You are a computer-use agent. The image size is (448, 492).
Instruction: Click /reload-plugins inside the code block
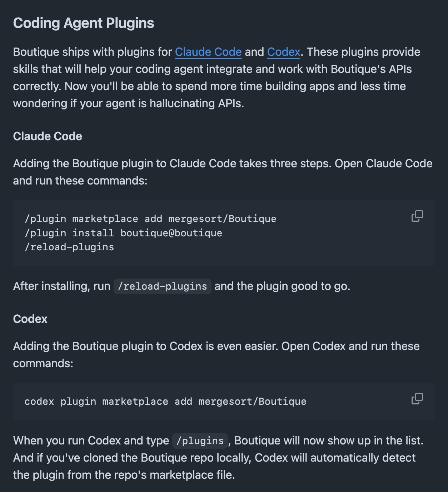pyautogui.click(x=69, y=247)
